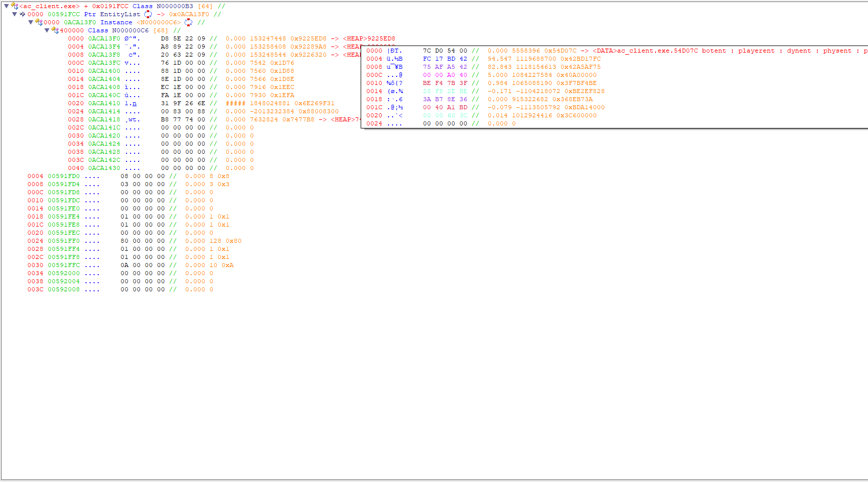Image resolution: width=868 pixels, height=482 pixels.
Task: Collapse the EntityList pointer node
Action: click(x=14, y=14)
